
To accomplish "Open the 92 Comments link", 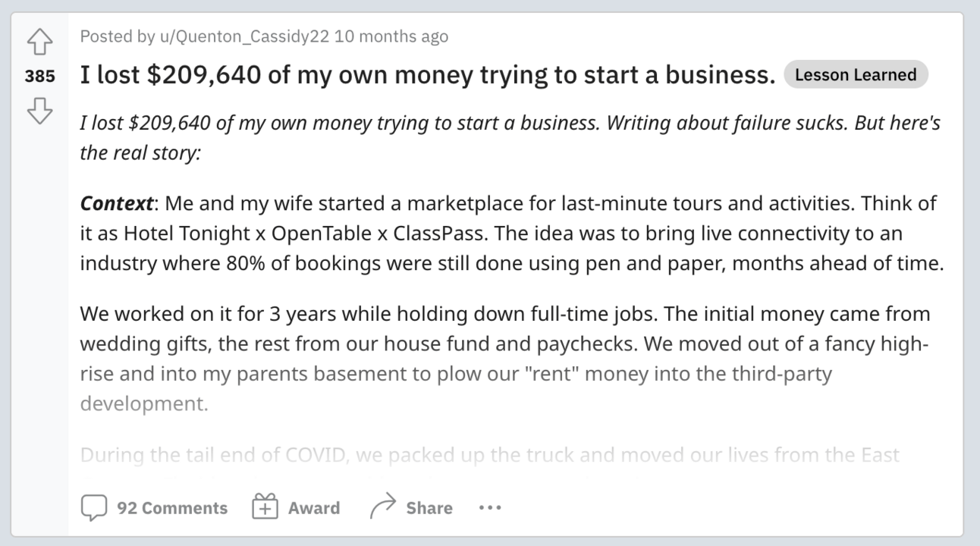I will [172, 508].
